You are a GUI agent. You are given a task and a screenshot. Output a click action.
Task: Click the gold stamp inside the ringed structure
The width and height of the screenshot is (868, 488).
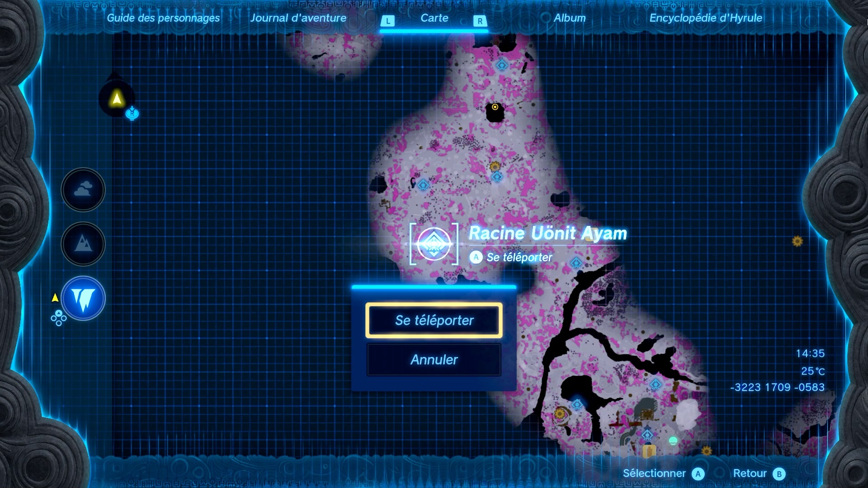coord(560,413)
